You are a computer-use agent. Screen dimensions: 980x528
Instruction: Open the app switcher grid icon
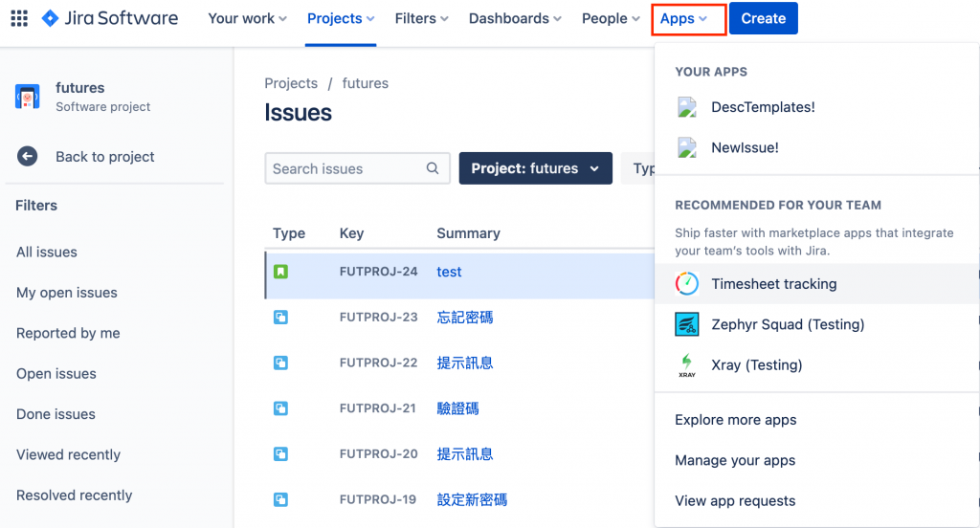coord(19,18)
